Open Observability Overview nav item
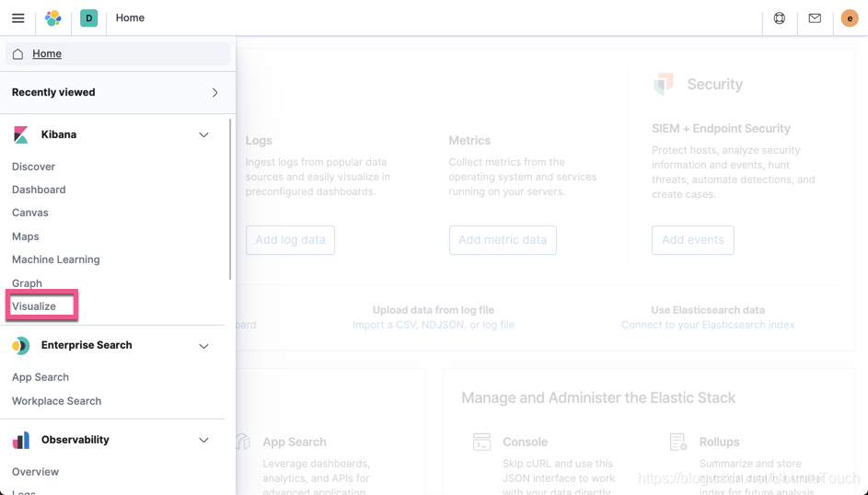This screenshot has width=868, height=495. tap(35, 472)
